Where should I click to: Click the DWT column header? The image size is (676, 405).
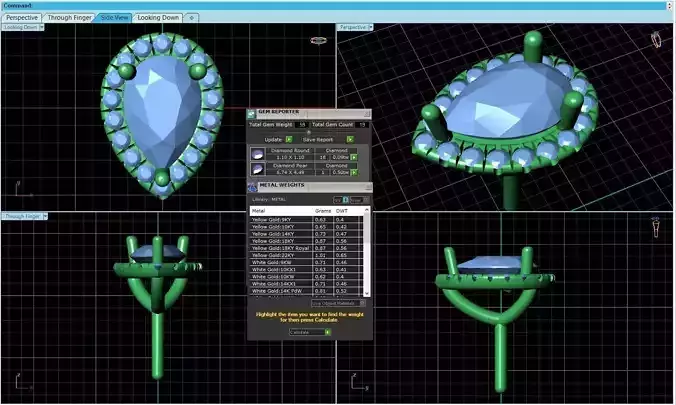coord(342,211)
